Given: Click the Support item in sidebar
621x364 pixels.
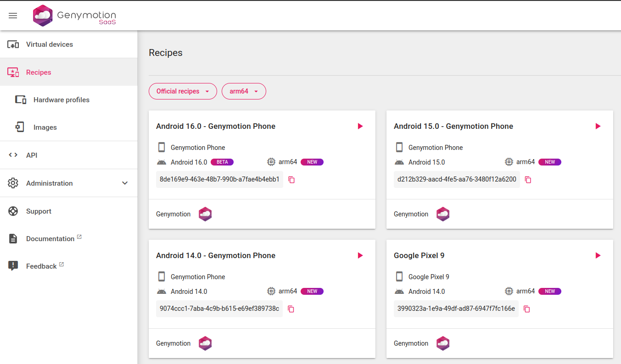Looking at the screenshot, I should (x=39, y=211).
